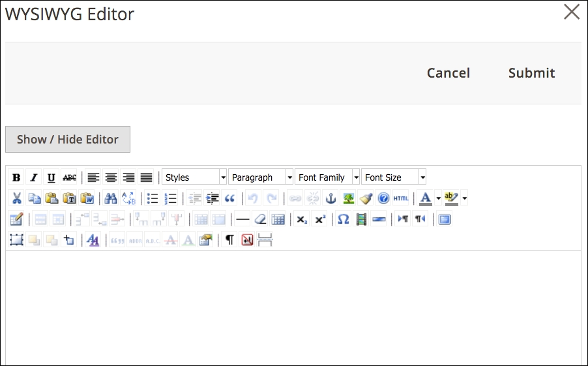Expand background highlight color arrow
The width and height of the screenshot is (588, 366).
[x=464, y=198]
